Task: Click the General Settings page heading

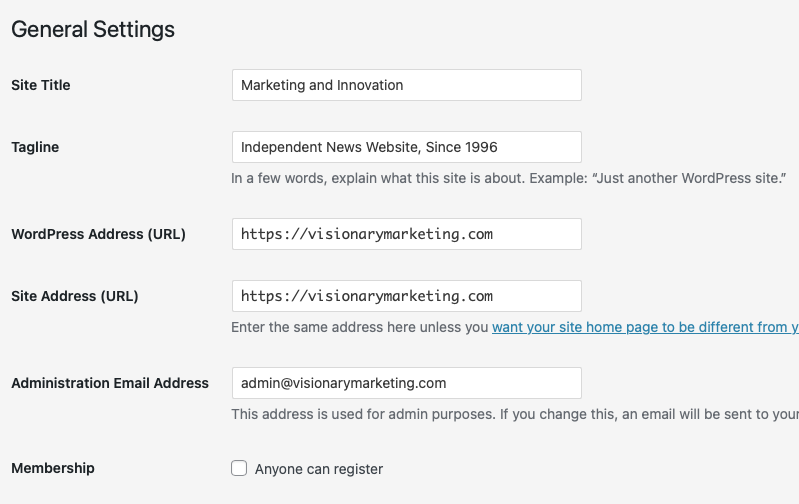Action: click(93, 29)
